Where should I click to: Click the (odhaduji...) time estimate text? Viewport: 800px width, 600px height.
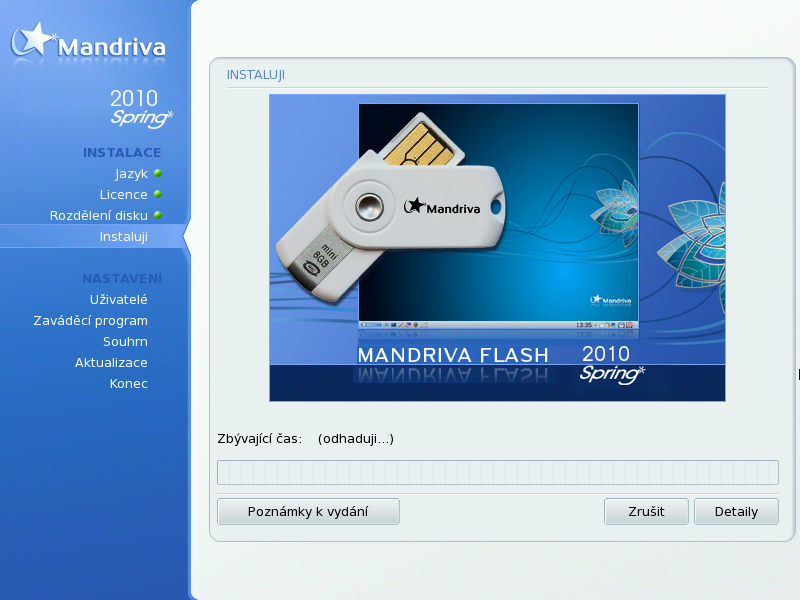pos(356,439)
